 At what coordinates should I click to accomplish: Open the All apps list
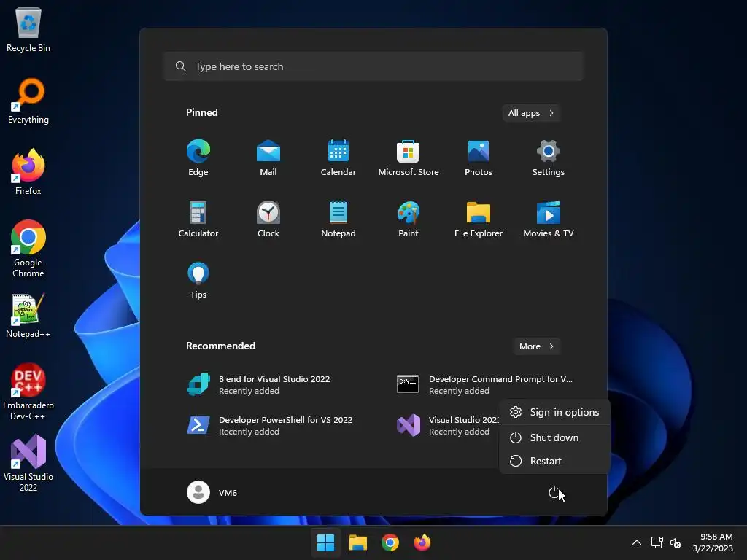click(x=531, y=113)
